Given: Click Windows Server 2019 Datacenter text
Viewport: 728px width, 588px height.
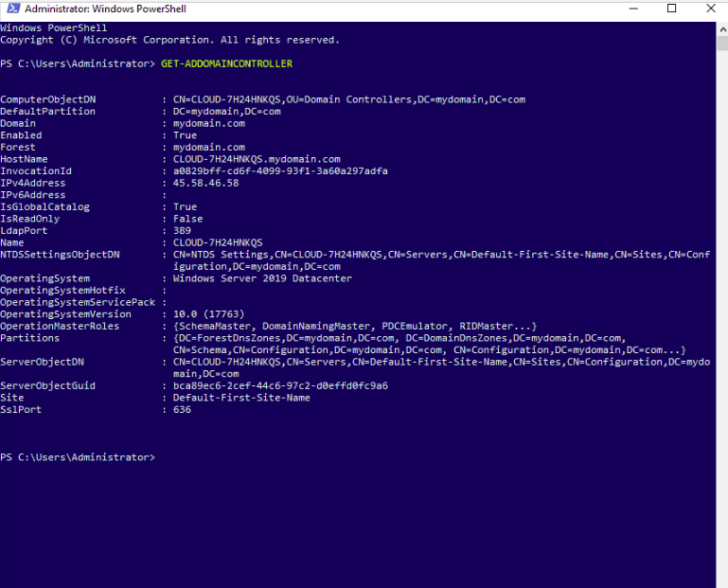Looking at the screenshot, I should click(x=262, y=278).
